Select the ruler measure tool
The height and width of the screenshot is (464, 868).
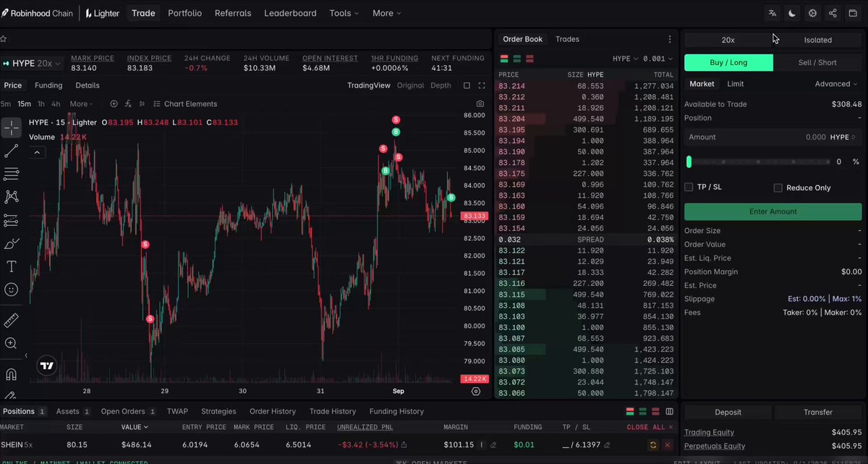(x=12, y=321)
